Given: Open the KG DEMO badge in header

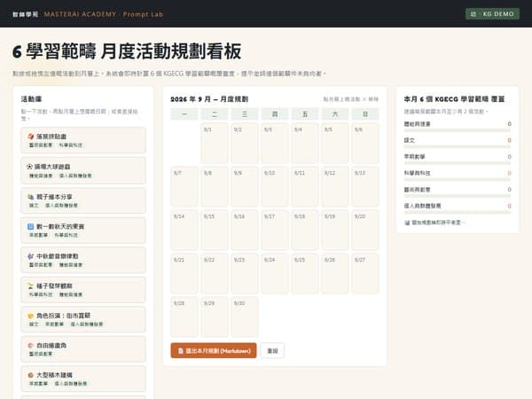Looking at the screenshot, I should [x=492, y=14].
